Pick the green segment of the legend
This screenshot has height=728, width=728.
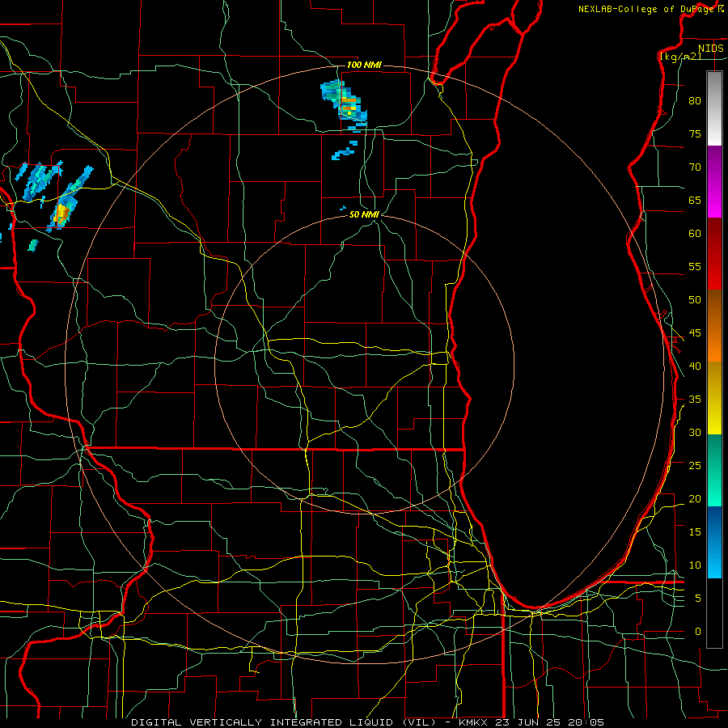(x=714, y=470)
